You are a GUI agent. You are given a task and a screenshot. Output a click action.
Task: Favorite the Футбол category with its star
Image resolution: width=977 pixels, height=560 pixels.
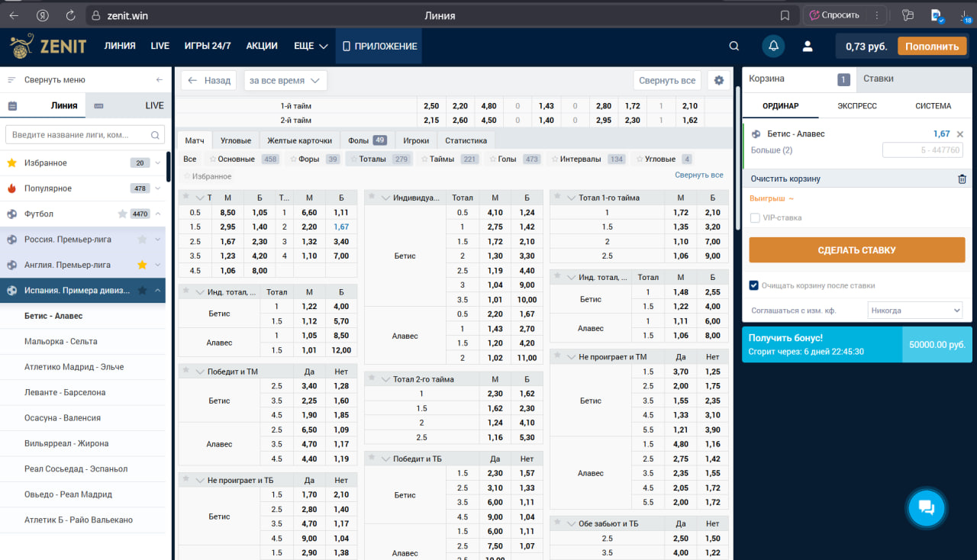pyautogui.click(x=122, y=214)
